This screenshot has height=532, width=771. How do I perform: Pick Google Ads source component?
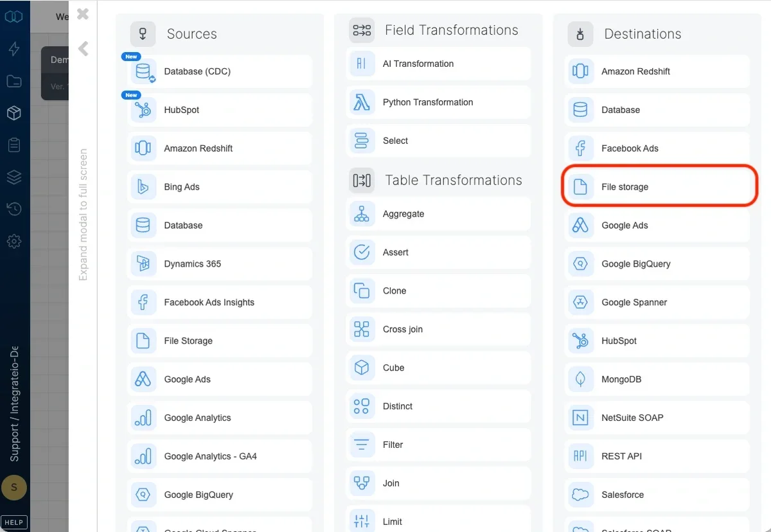click(220, 380)
